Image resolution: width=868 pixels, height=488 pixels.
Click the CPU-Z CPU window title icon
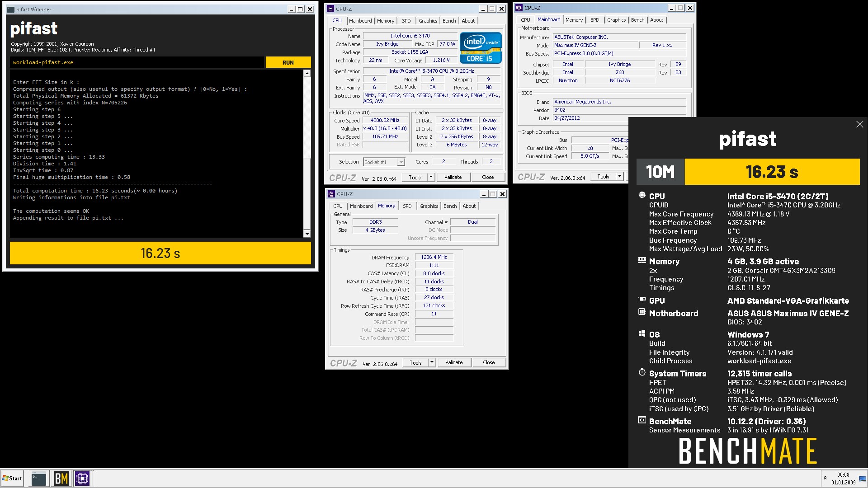click(330, 9)
